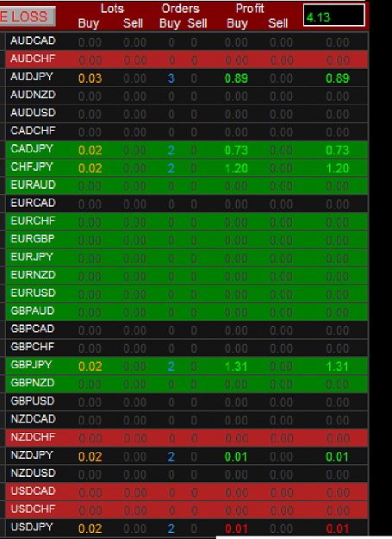392x539 pixels.
Task: Select the NZDJPY symbol label
Action: tap(32, 455)
